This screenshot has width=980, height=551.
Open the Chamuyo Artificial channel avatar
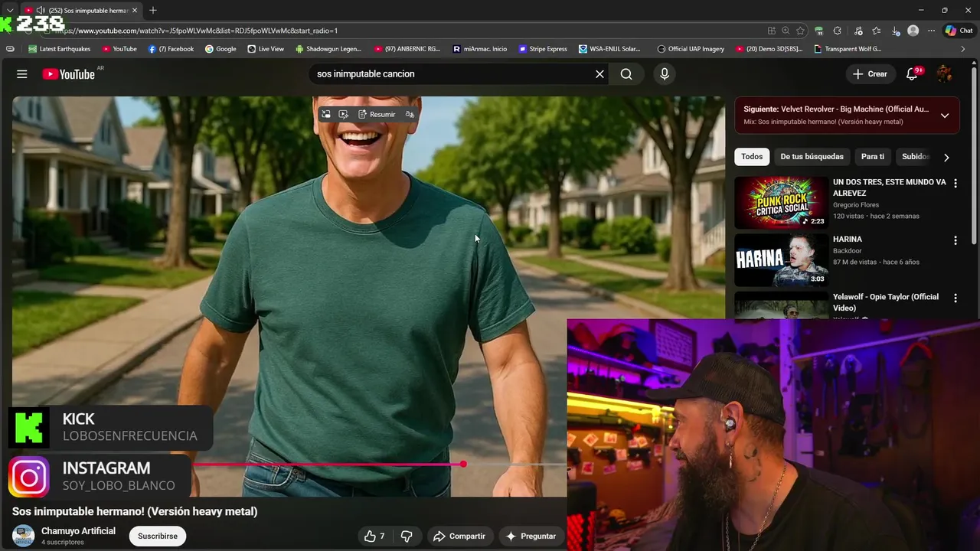[24, 536]
